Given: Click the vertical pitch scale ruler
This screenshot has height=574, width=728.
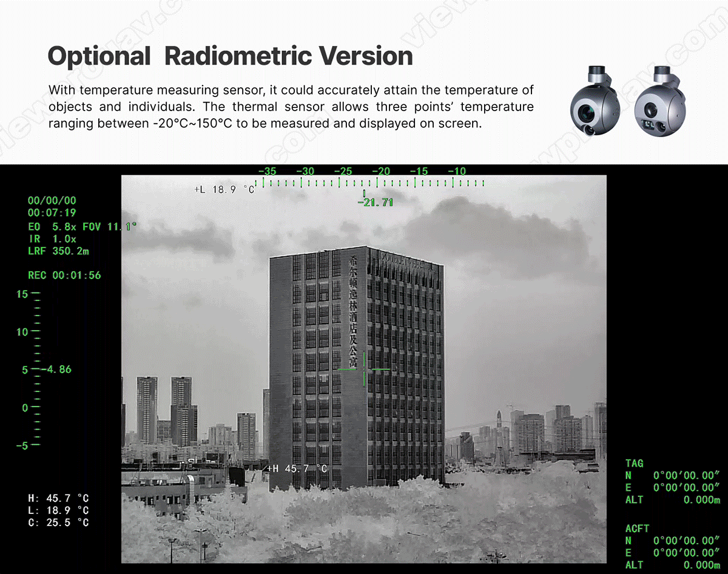Looking at the screenshot, I should point(36,369).
